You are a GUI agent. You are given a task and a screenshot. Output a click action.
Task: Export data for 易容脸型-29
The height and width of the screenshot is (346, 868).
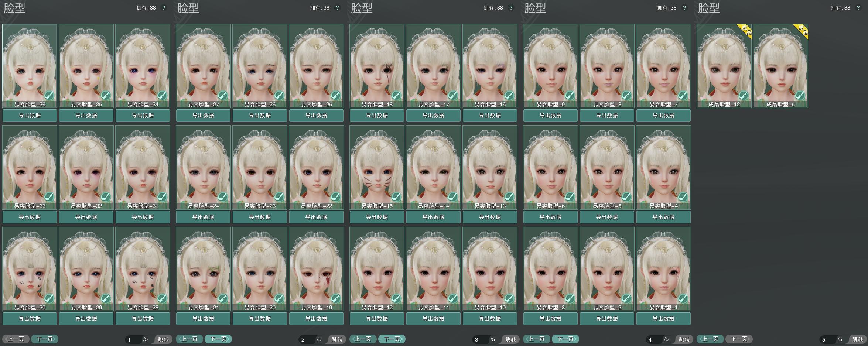(x=86, y=319)
